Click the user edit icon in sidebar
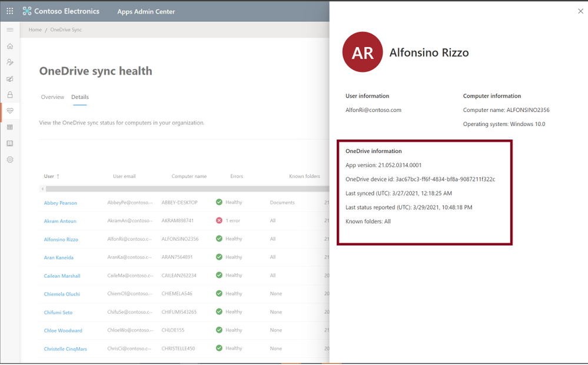 coord(10,62)
